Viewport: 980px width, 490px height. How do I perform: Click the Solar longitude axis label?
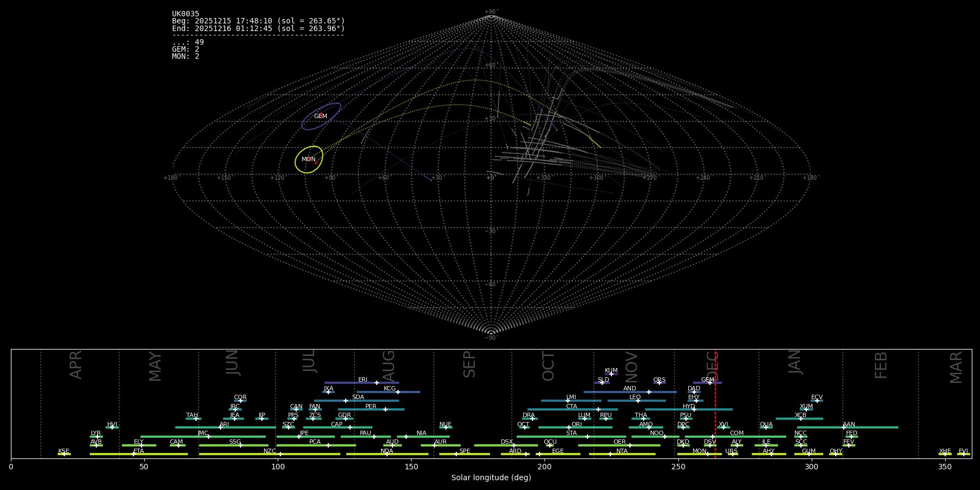tap(491, 477)
